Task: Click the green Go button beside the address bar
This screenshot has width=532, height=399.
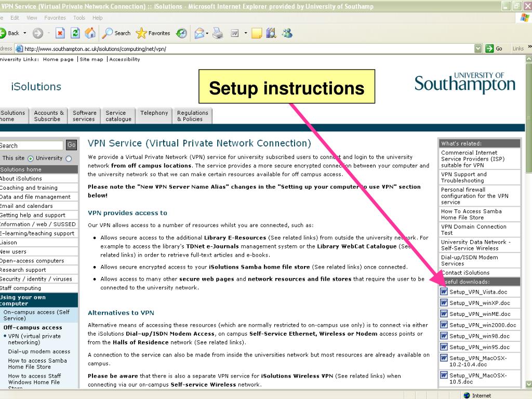Action: pos(494,48)
